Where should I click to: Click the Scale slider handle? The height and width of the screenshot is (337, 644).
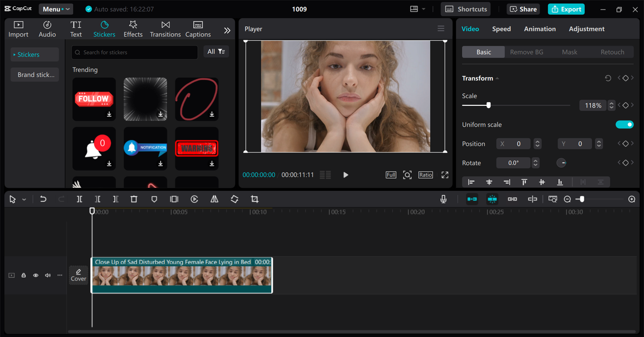(488, 105)
